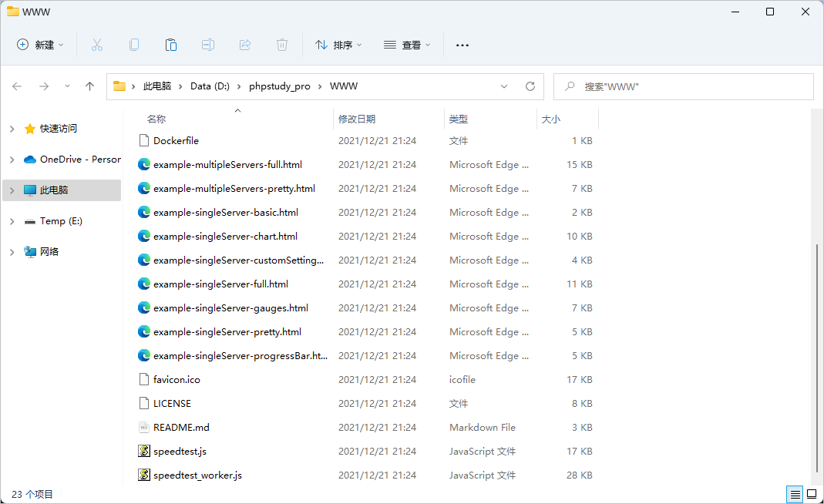The width and height of the screenshot is (824, 504).
Task: Open the 新建 (New) dropdown menu
Action: click(x=41, y=45)
